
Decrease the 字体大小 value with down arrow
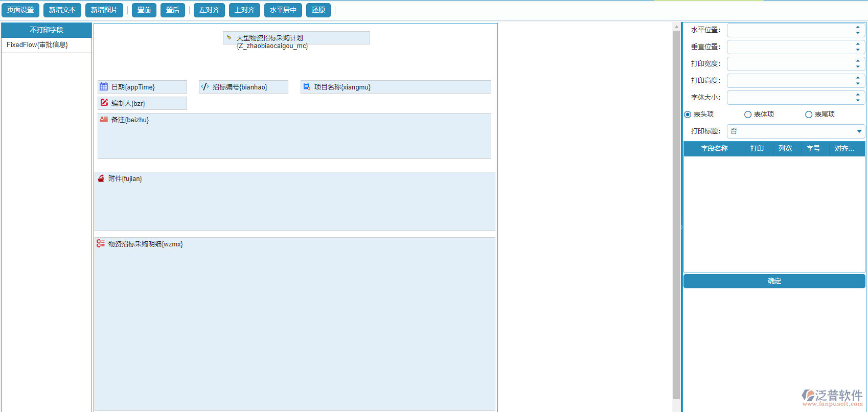(x=858, y=100)
